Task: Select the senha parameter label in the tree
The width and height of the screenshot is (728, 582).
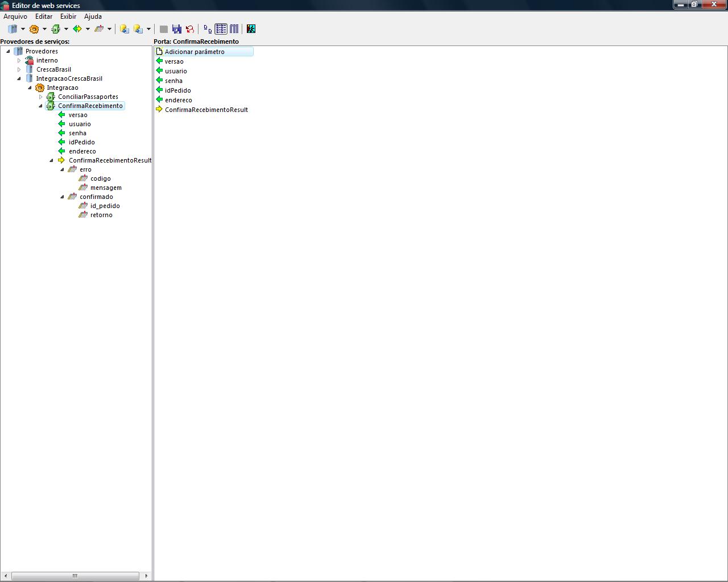Action: pyautogui.click(x=77, y=133)
